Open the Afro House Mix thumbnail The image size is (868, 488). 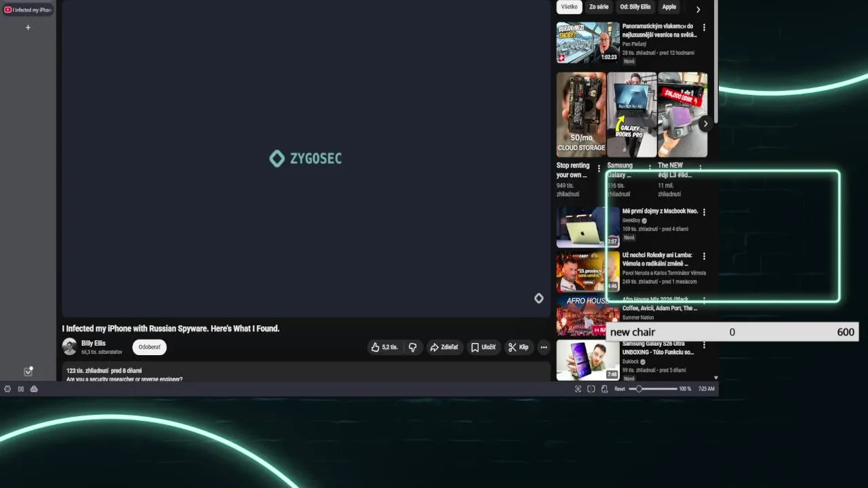point(588,315)
